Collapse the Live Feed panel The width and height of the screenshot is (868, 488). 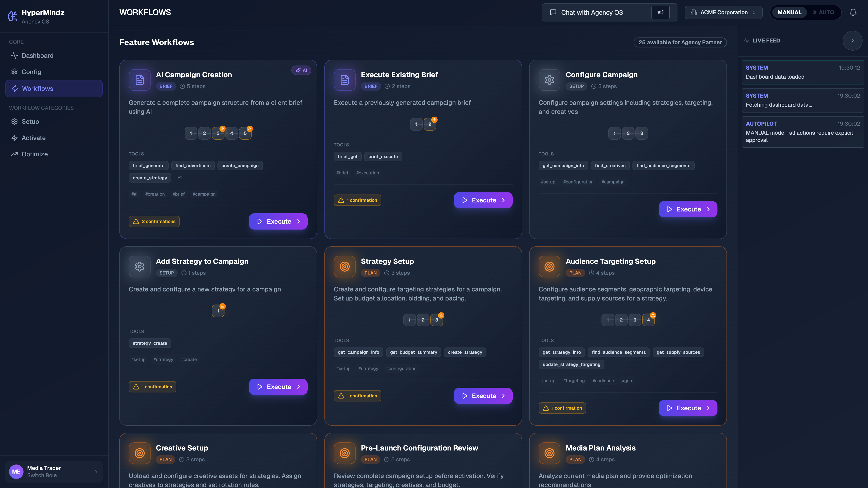point(852,41)
